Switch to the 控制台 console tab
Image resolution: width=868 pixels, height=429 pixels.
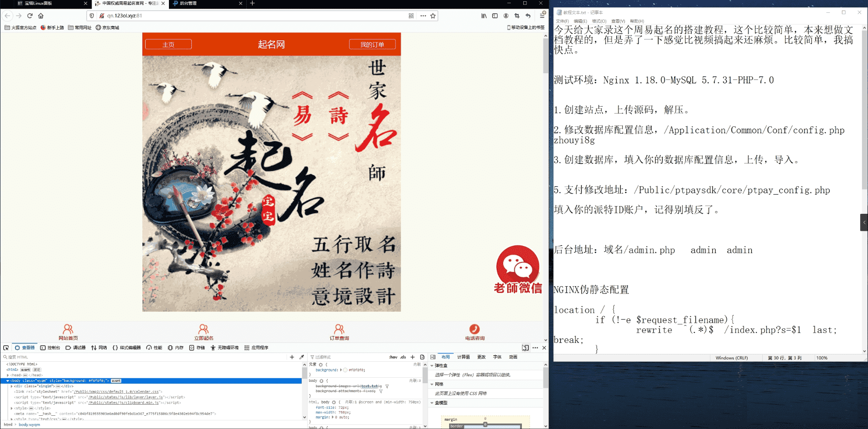click(50, 348)
